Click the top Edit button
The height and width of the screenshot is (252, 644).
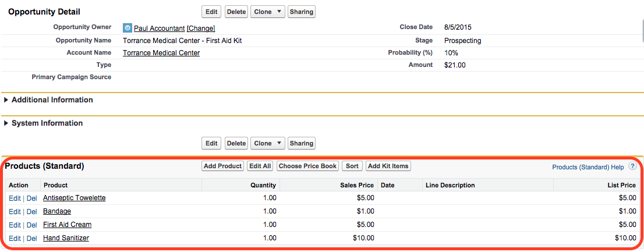[211, 12]
